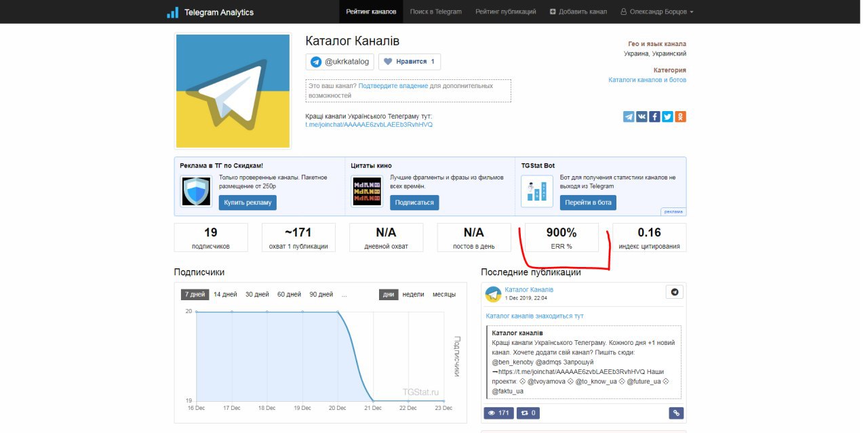Click the 1 Dec 2019, 22:04 timestamp
Screen dimensions: 868x433
pos(526,298)
